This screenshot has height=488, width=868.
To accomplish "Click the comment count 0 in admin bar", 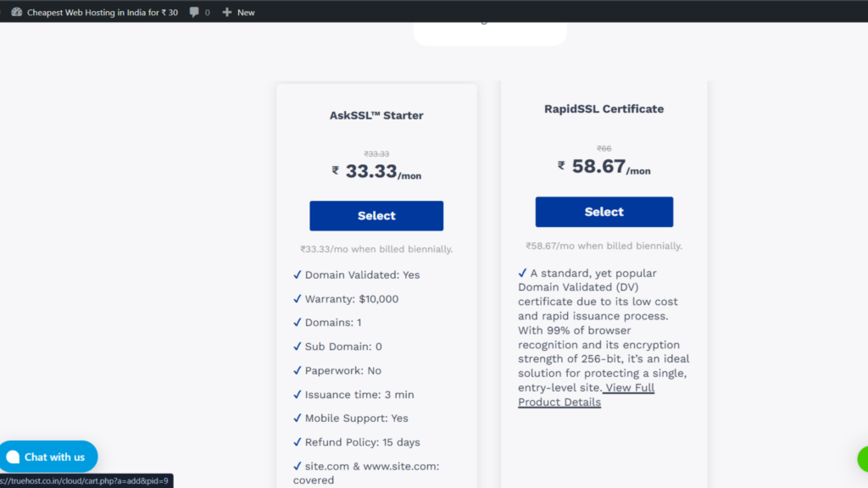I will 208,12.
